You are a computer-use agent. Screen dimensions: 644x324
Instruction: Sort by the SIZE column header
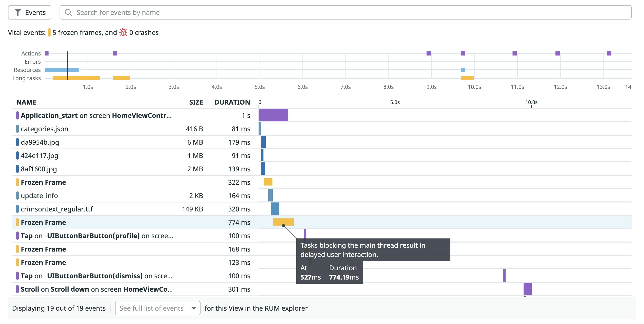(x=196, y=102)
